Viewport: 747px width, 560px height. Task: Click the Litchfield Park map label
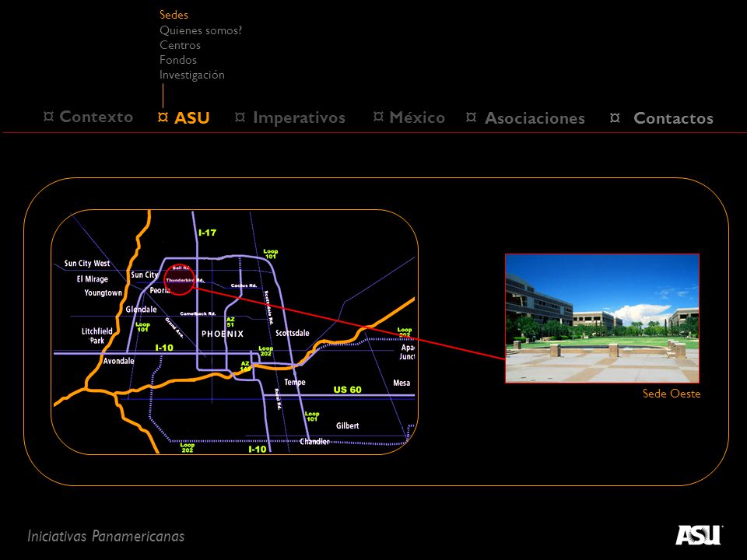[x=96, y=336]
